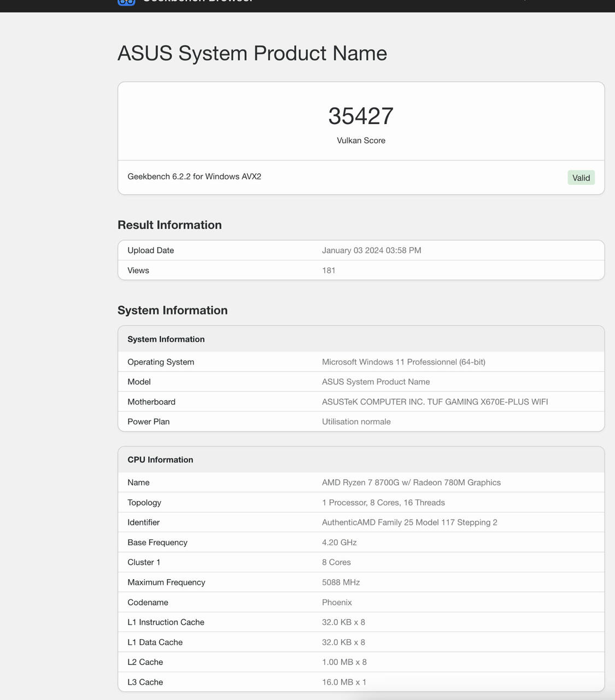Select the '16.0 MB x 1' value

[344, 682]
